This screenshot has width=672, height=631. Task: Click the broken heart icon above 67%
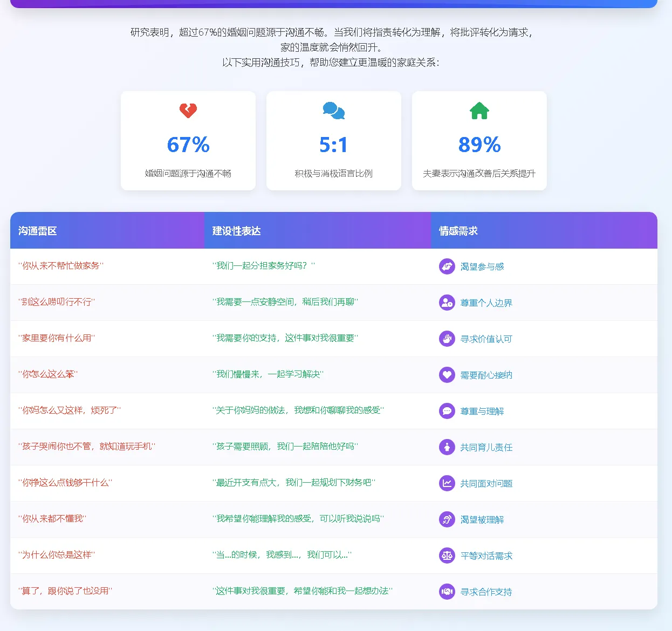click(188, 111)
